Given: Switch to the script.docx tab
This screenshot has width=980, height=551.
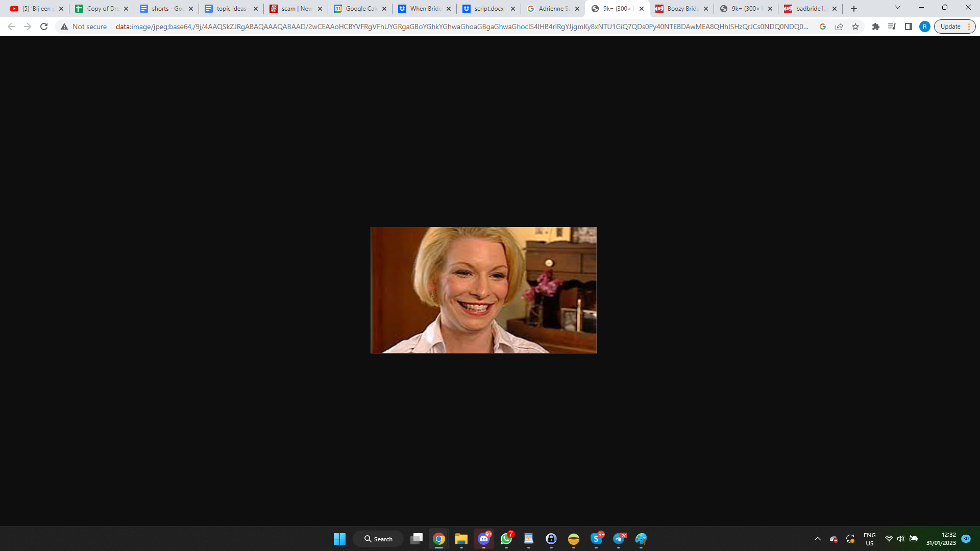Looking at the screenshot, I should [488, 9].
